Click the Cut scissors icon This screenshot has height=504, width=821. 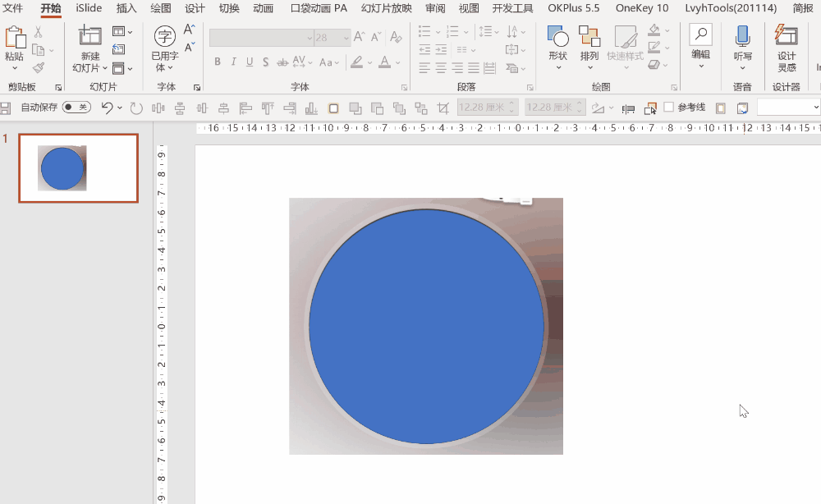pyautogui.click(x=39, y=32)
